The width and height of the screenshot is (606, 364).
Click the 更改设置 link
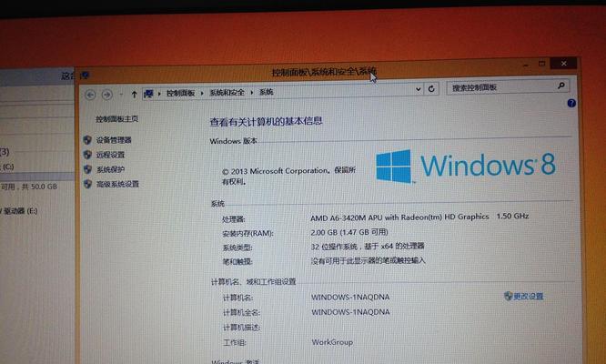pos(529,297)
